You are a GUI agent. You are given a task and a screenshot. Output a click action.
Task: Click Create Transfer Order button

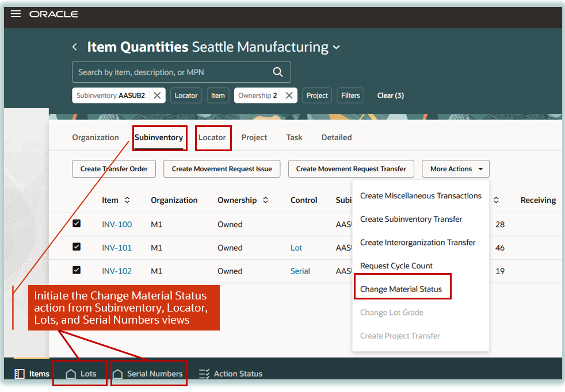(114, 169)
